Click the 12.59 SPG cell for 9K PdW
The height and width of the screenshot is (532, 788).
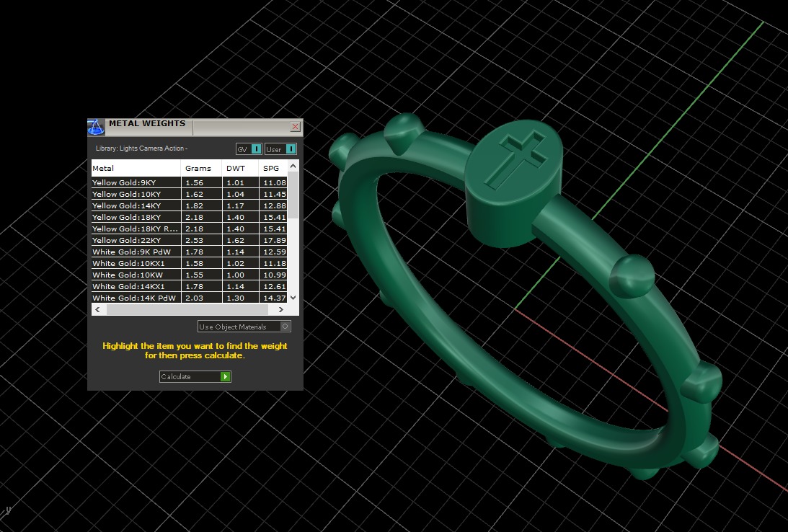[273, 252]
